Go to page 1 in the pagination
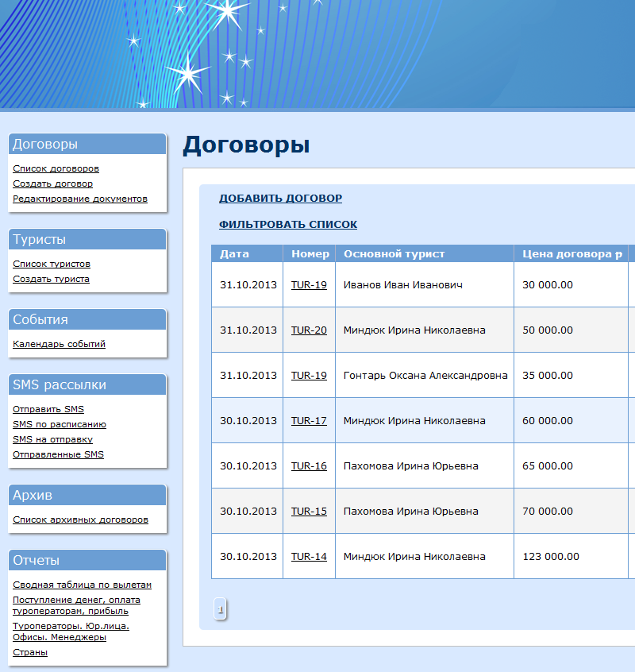 coord(220,609)
